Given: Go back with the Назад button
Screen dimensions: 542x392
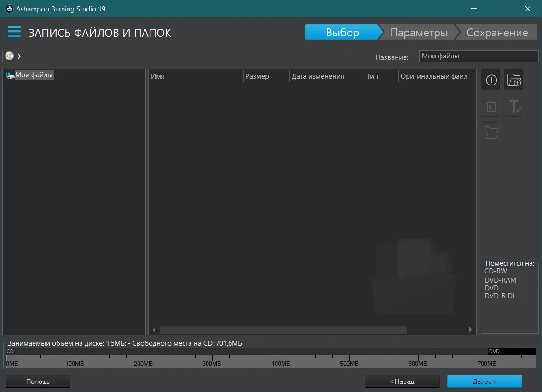Looking at the screenshot, I should [x=402, y=381].
